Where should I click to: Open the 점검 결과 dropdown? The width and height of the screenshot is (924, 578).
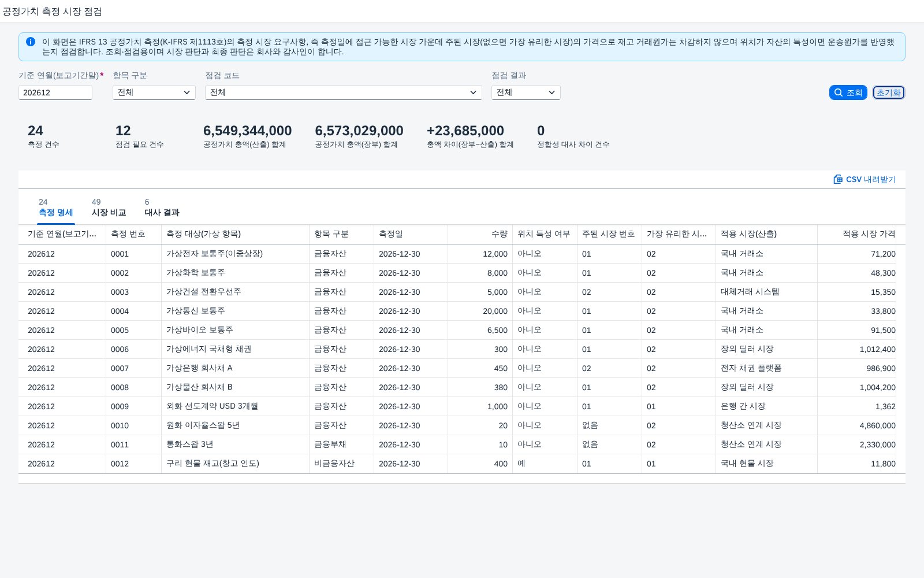point(526,92)
